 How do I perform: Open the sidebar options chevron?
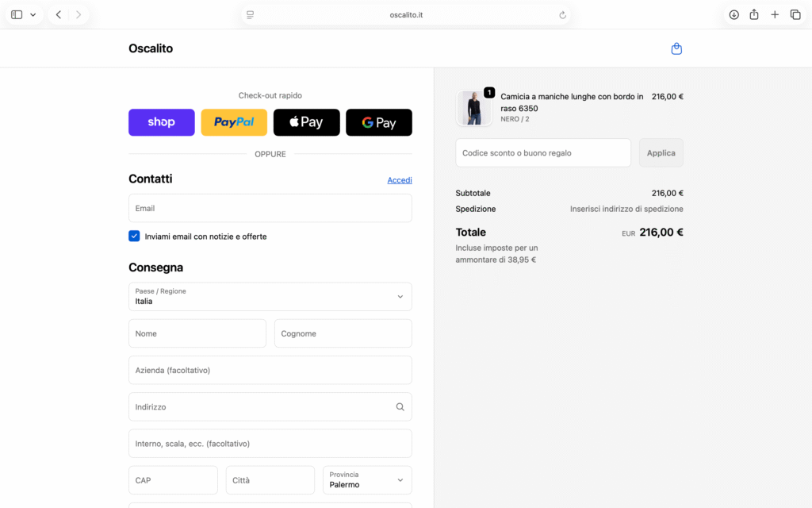coord(33,14)
